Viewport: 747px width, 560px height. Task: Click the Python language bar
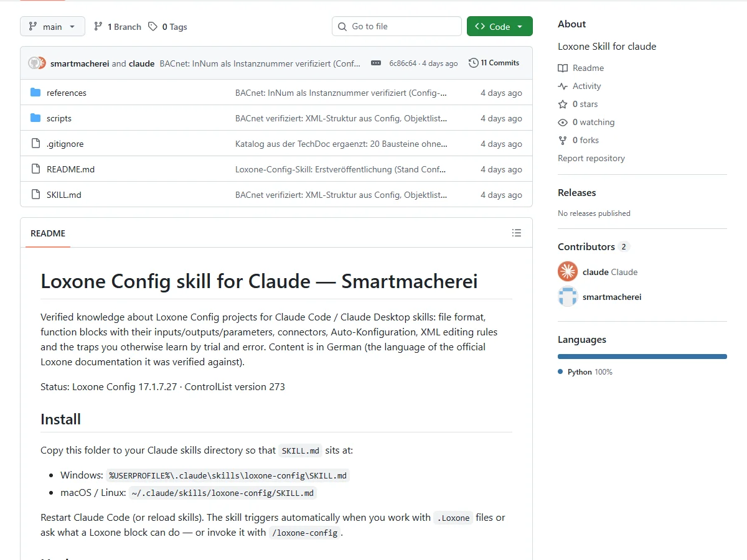642,357
